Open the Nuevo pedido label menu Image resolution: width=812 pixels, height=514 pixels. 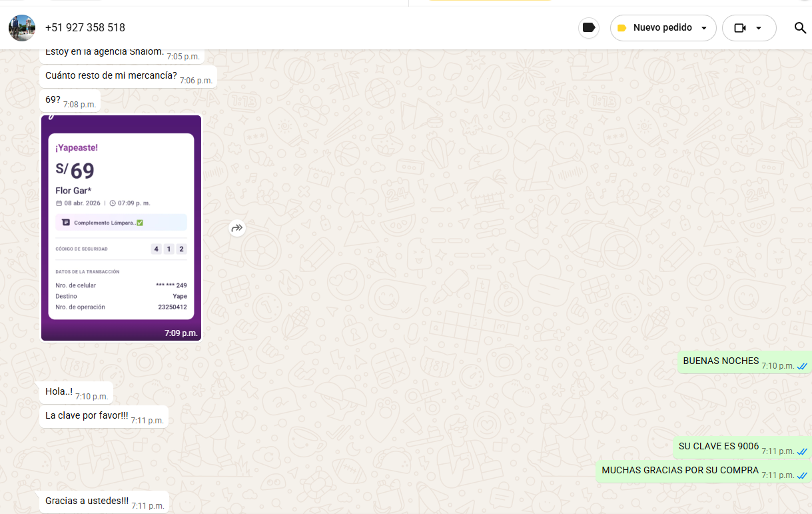coord(662,28)
